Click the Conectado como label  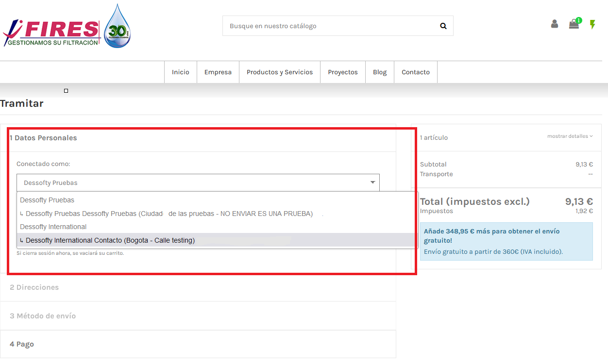43,164
